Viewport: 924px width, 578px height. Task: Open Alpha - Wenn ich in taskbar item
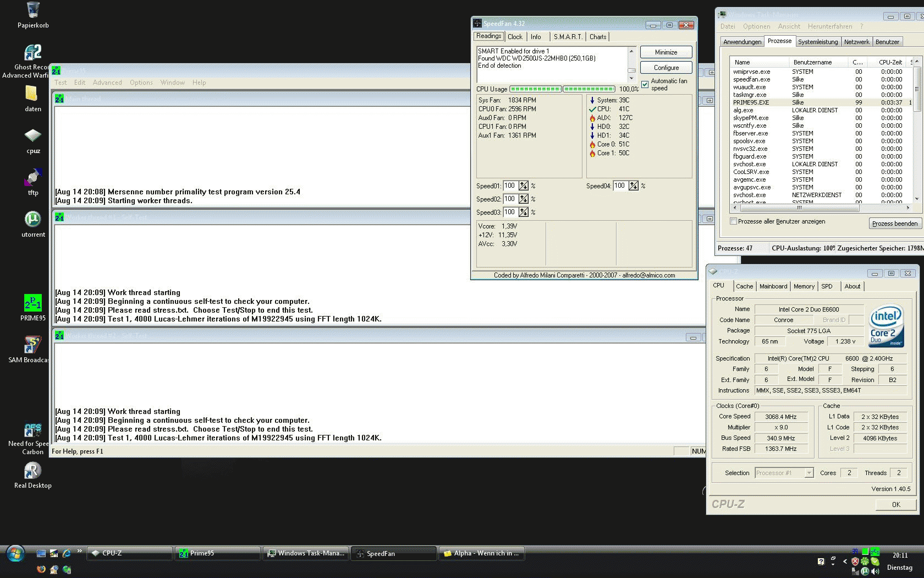tap(481, 553)
